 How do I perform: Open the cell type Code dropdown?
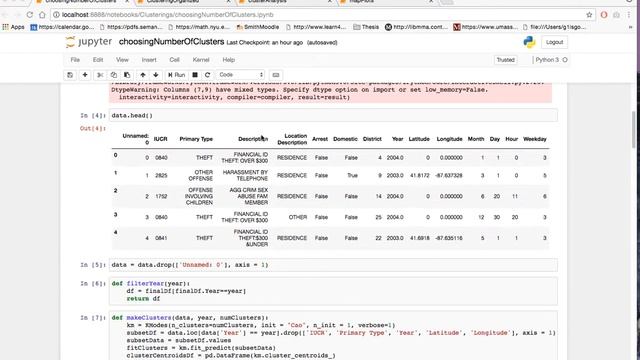point(241,75)
